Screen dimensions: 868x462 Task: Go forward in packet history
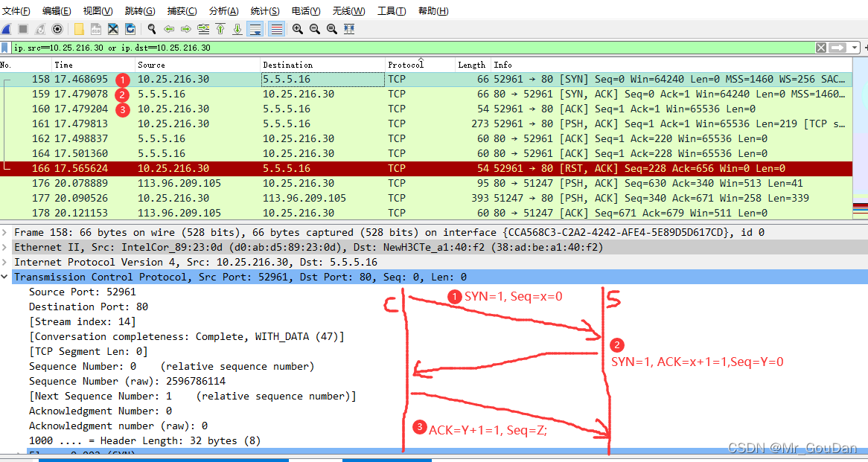(186, 29)
